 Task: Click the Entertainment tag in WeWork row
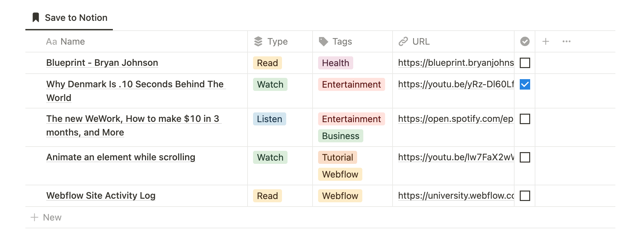pyautogui.click(x=352, y=119)
